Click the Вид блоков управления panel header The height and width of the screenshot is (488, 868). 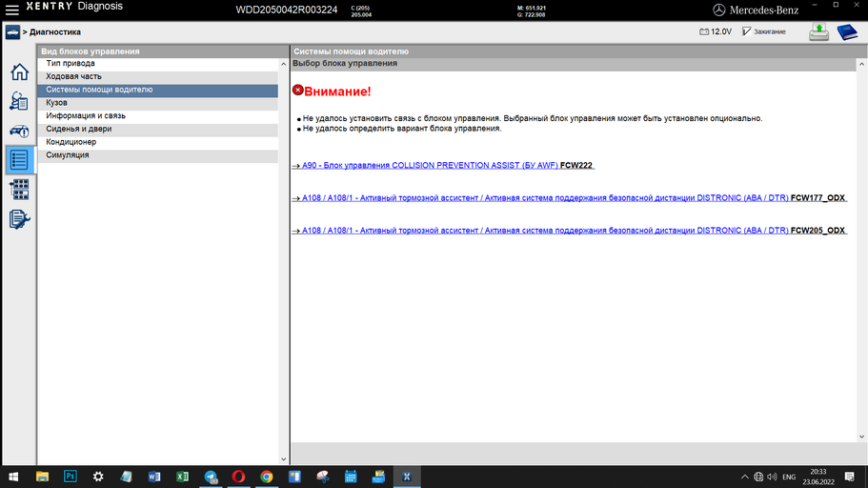(163, 51)
